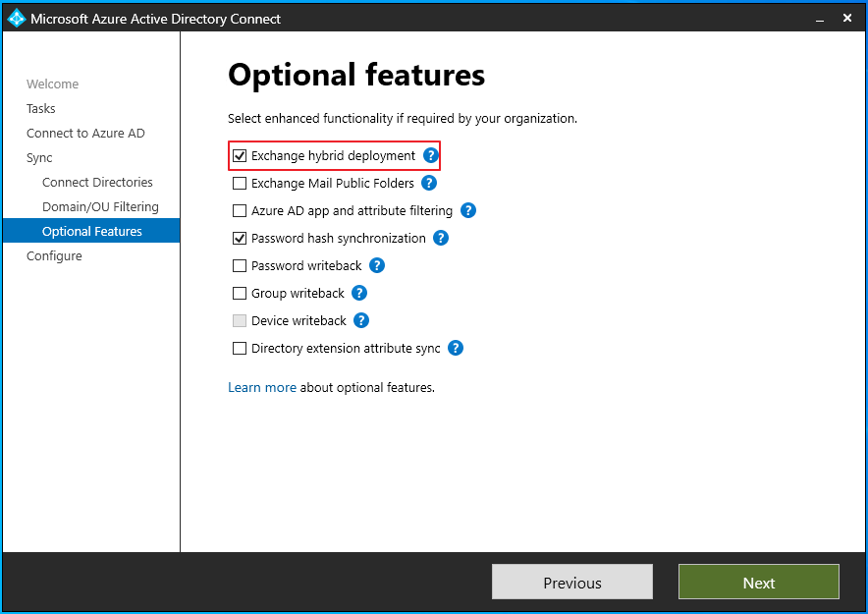Image resolution: width=868 pixels, height=614 pixels.
Task: Open help for Group writeback
Action: coord(359,293)
